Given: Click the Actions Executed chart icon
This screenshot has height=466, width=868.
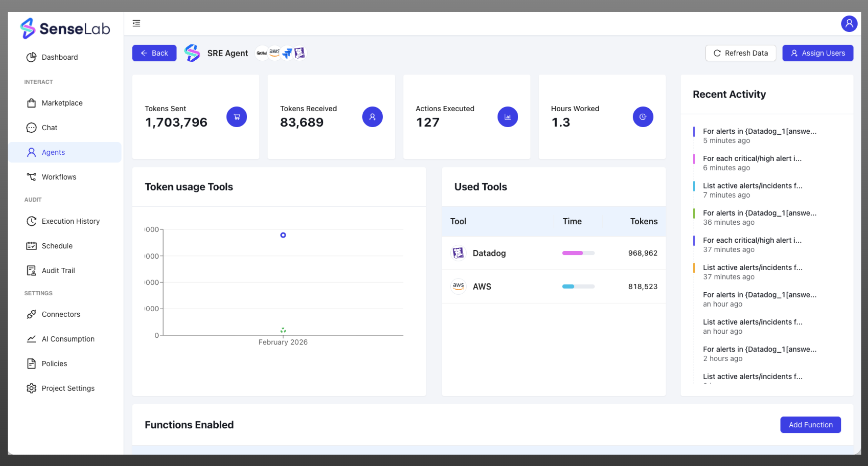Looking at the screenshot, I should [508, 117].
